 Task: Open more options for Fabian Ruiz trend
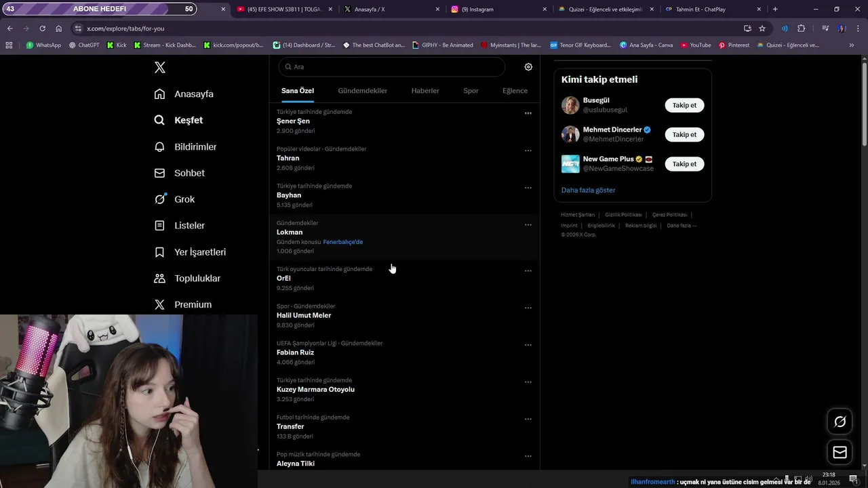[528, 345]
